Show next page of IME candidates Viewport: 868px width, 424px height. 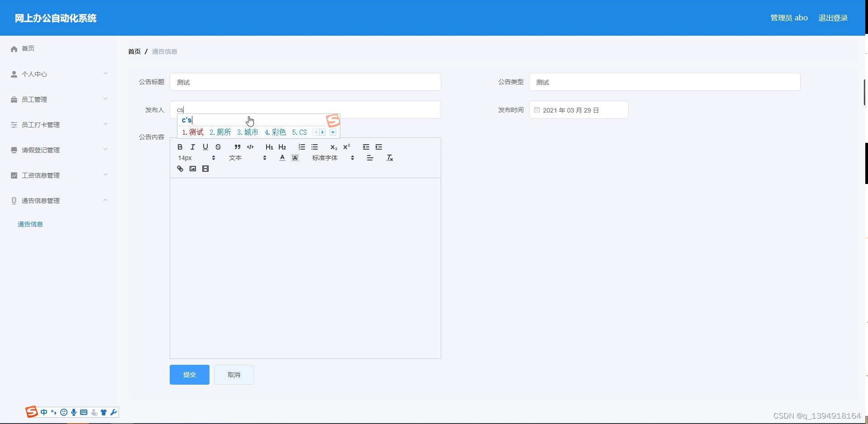pyautogui.click(x=323, y=132)
